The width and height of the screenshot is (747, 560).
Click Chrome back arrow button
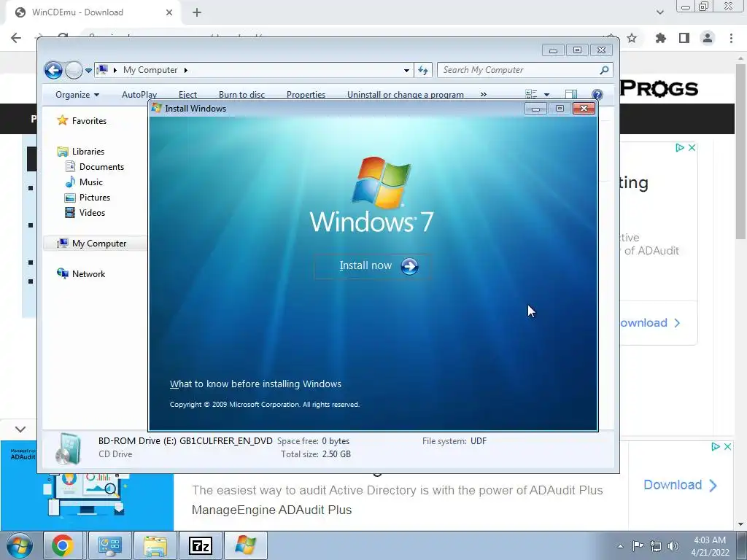[16, 38]
